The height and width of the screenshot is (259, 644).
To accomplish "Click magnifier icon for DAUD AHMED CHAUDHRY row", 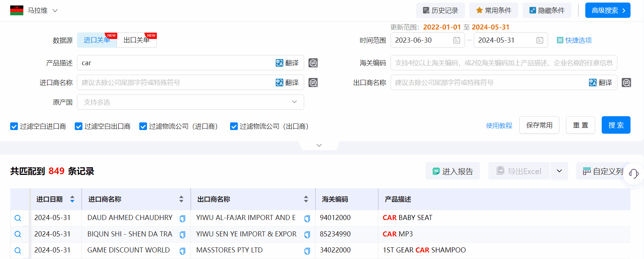I will tap(18, 218).
